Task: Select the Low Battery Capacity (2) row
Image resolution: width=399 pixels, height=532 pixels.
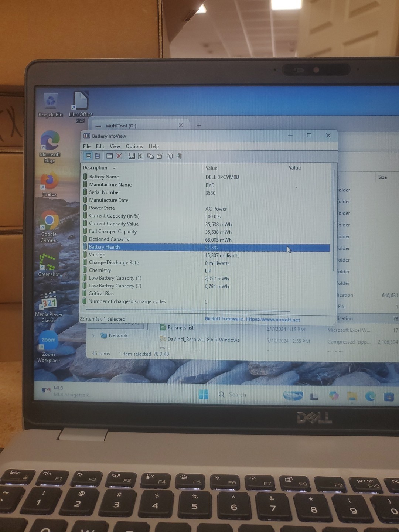Action: (x=206, y=286)
